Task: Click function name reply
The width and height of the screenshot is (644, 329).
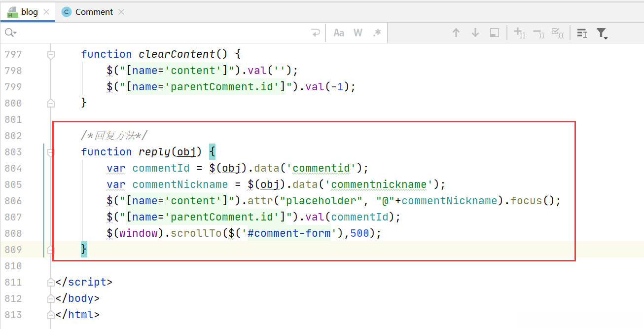Action: 155,152
